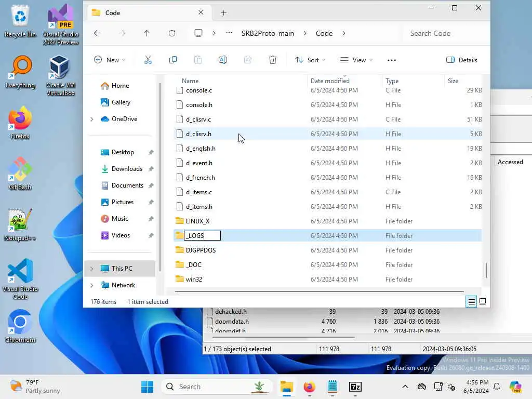Switch to large thumbnails view icon
Image resolution: width=532 pixels, height=399 pixels.
[483, 301]
